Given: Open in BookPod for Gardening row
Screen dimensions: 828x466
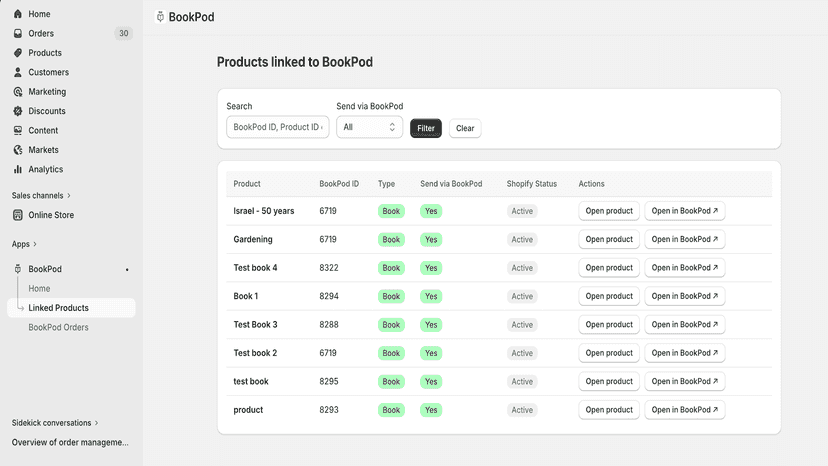Looking at the screenshot, I should click(684, 239).
